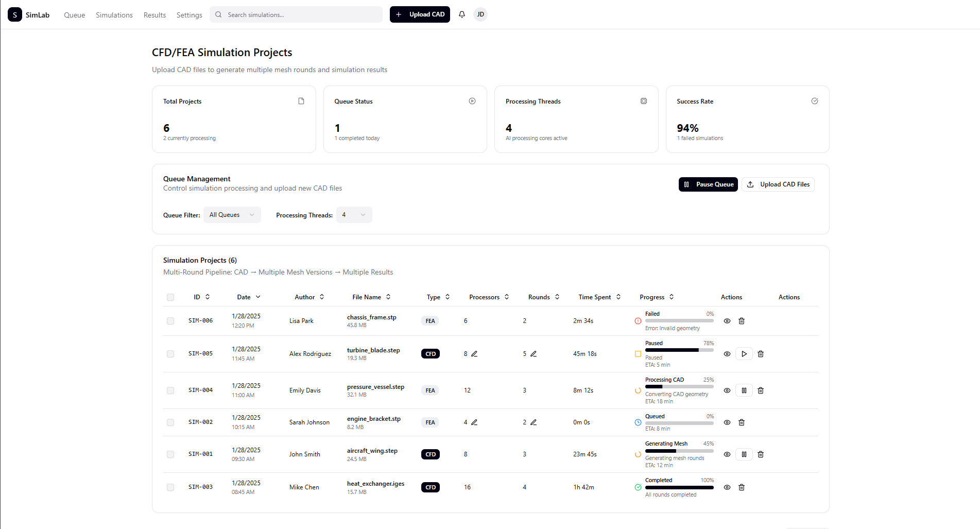Sort table by Rounds column
The width and height of the screenshot is (980, 529).
[544, 297]
